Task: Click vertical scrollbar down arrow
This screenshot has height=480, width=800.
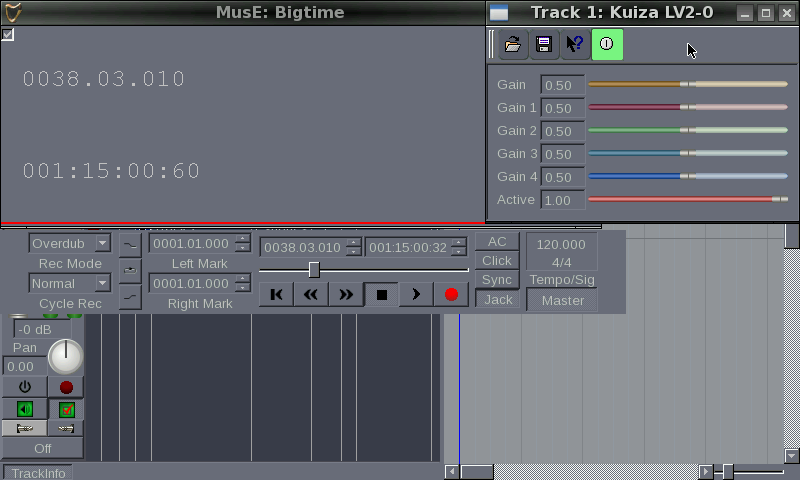Action: (x=791, y=455)
